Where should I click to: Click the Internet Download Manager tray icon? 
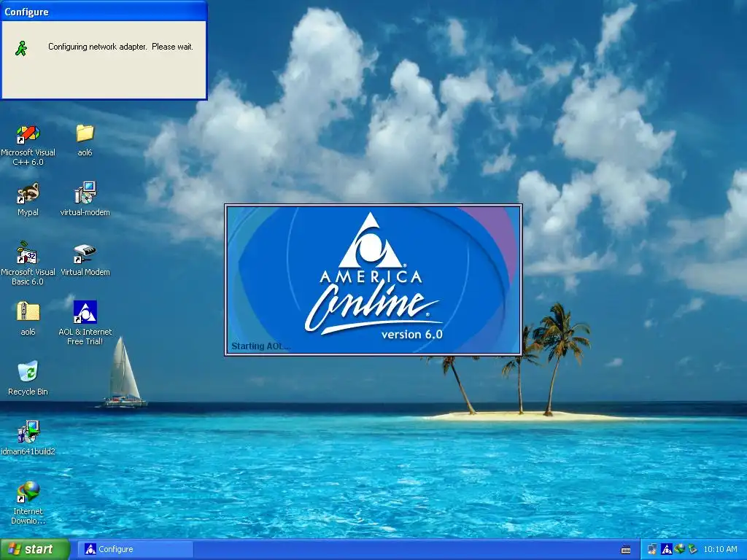pyautogui.click(x=679, y=549)
